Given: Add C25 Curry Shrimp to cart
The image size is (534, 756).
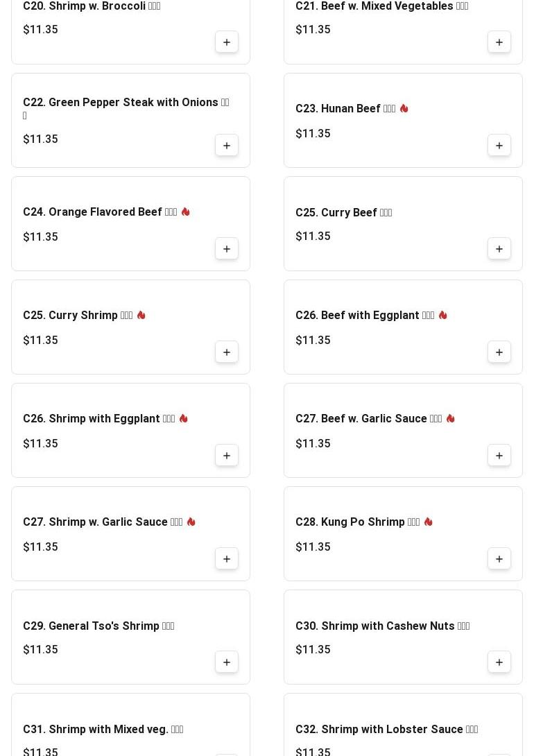Looking at the screenshot, I should click(227, 352).
